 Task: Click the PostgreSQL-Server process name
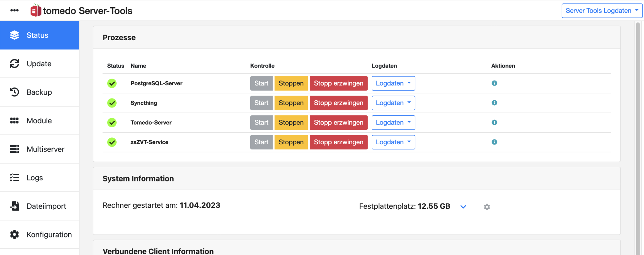point(156,83)
